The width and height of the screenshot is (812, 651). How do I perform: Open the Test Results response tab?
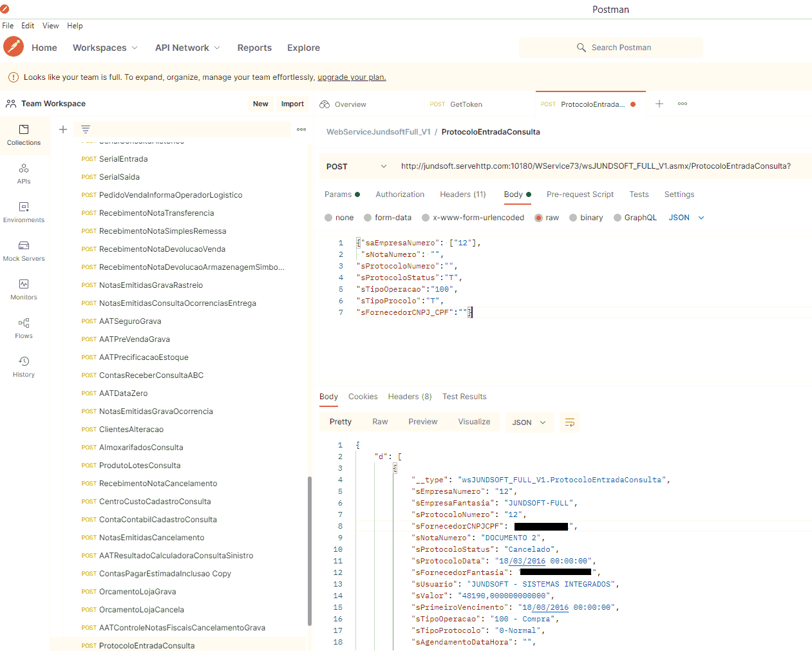pos(464,397)
